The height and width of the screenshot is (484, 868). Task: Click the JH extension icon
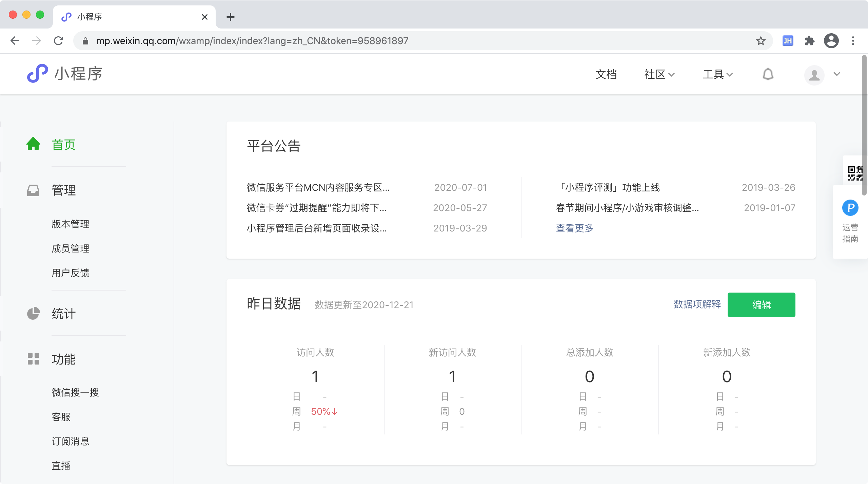(x=788, y=41)
